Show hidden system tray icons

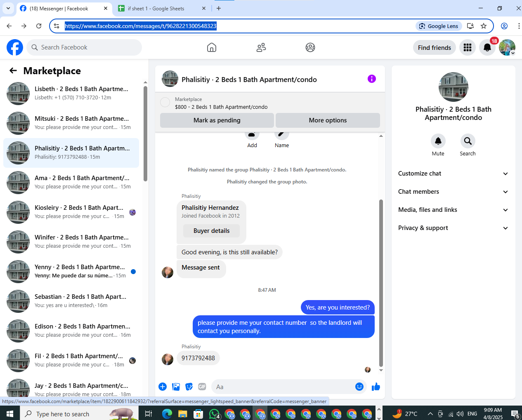coord(430,413)
